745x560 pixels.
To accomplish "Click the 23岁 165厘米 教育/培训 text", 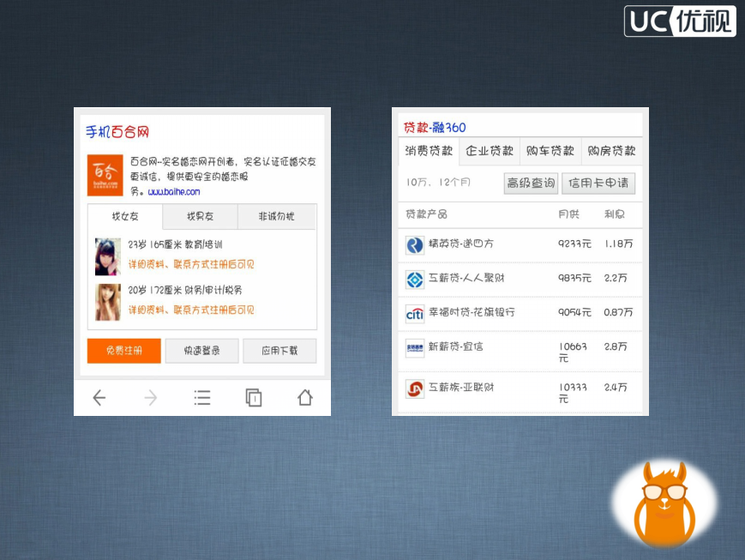I will pyautogui.click(x=176, y=244).
